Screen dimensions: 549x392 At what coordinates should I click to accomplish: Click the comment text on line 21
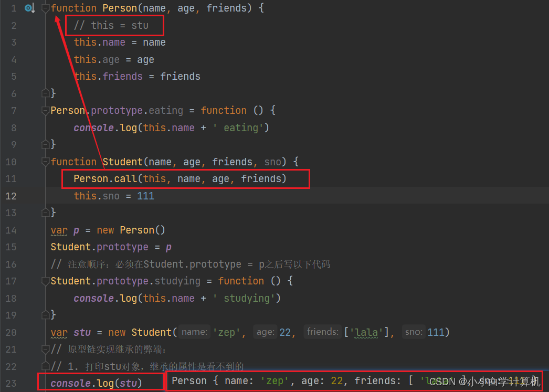pyautogui.click(x=108, y=349)
